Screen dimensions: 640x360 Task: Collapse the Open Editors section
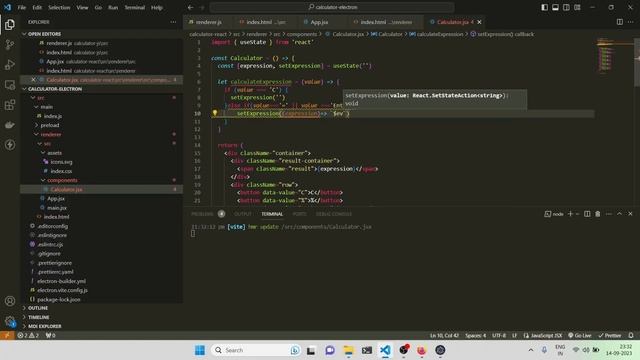pos(44,34)
